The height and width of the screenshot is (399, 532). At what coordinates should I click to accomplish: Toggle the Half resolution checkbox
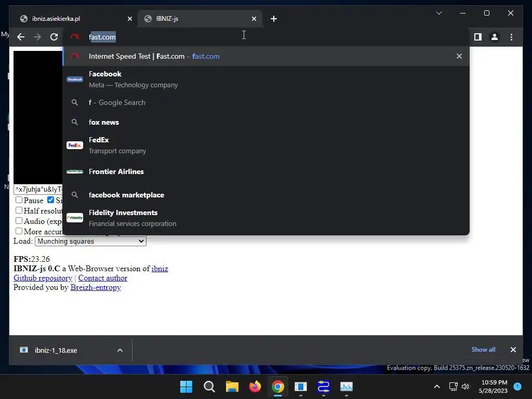[19, 211]
